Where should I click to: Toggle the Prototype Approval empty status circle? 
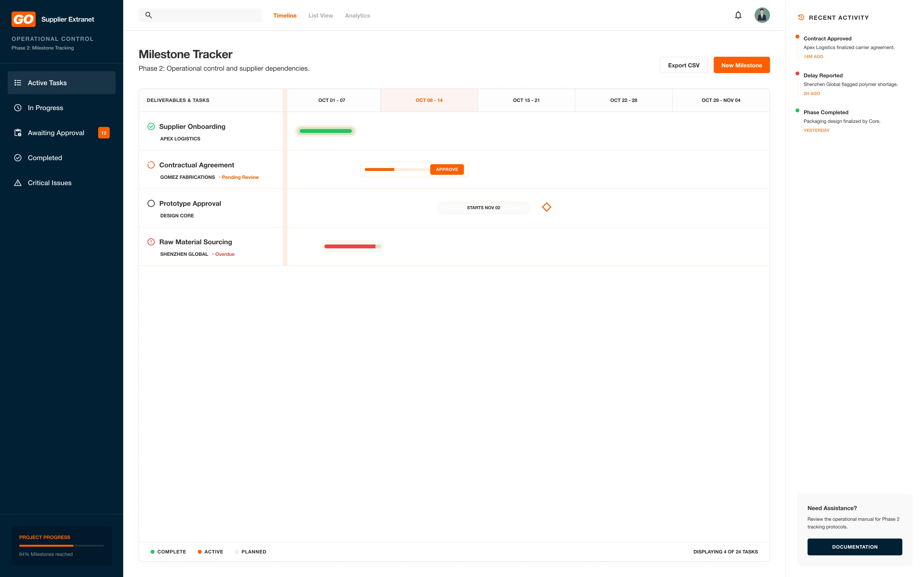(x=151, y=203)
